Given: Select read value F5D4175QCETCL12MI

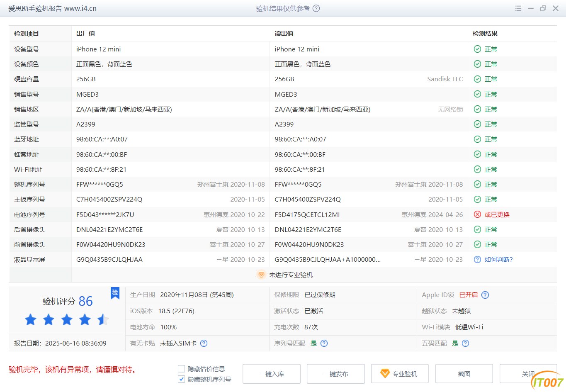Looking at the screenshot, I should [x=307, y=214].
